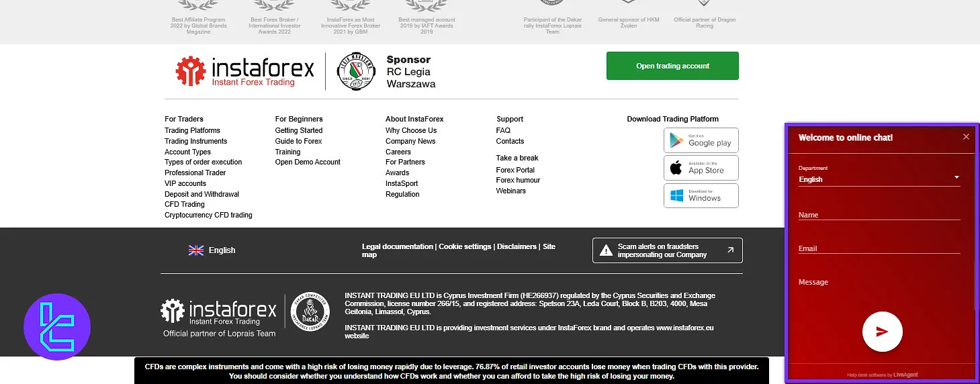
Task: Click the Support column heading
Action: pyautogui.click(x=510, y=119)
